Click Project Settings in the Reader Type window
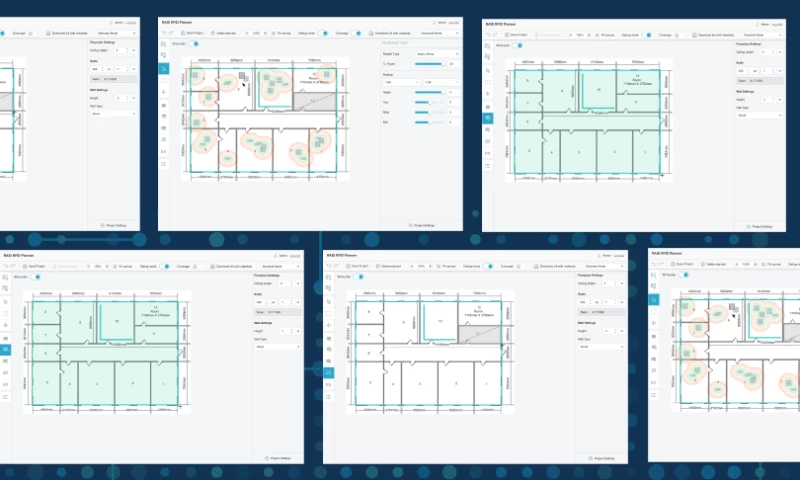800x480 pixels. pyautogui.click(x=421, y=225)
